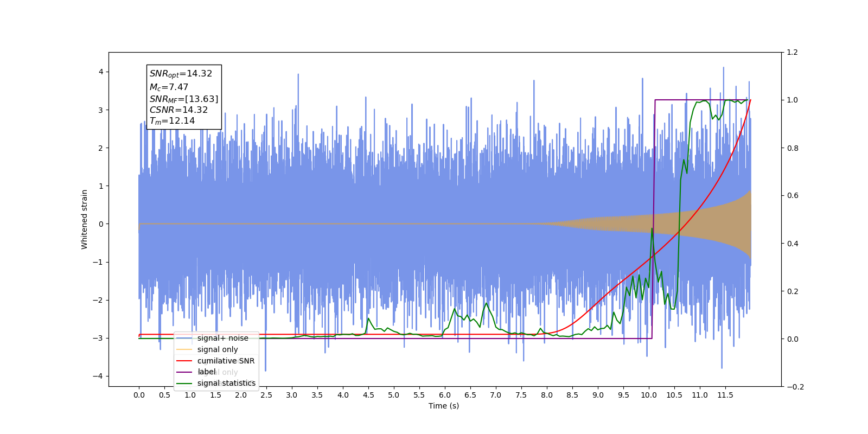This screenshot has height=434, width=868.
Task: Click the green line sample in legend
Action: [x=184, y=383]
